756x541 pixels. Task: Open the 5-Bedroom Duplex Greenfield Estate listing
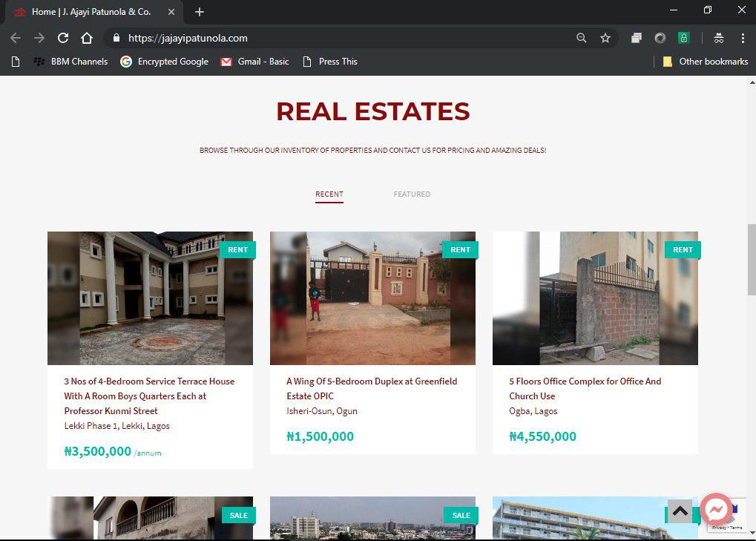coord(372,388)
